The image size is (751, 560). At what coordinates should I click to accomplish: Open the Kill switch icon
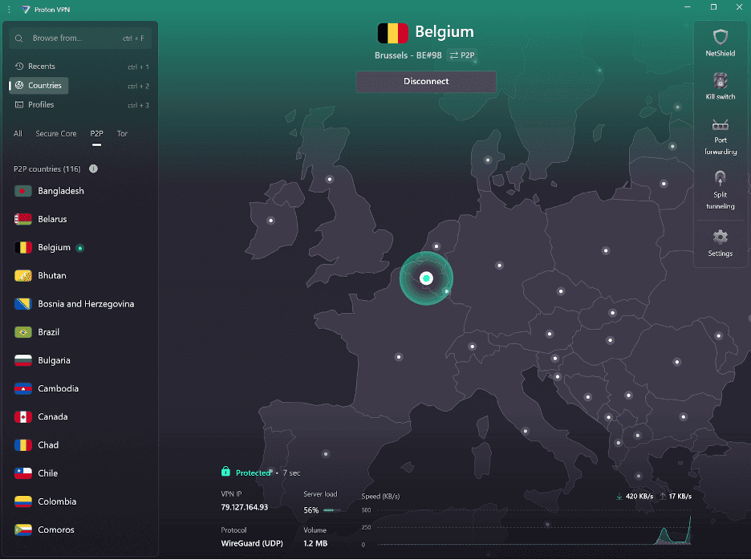720,81
